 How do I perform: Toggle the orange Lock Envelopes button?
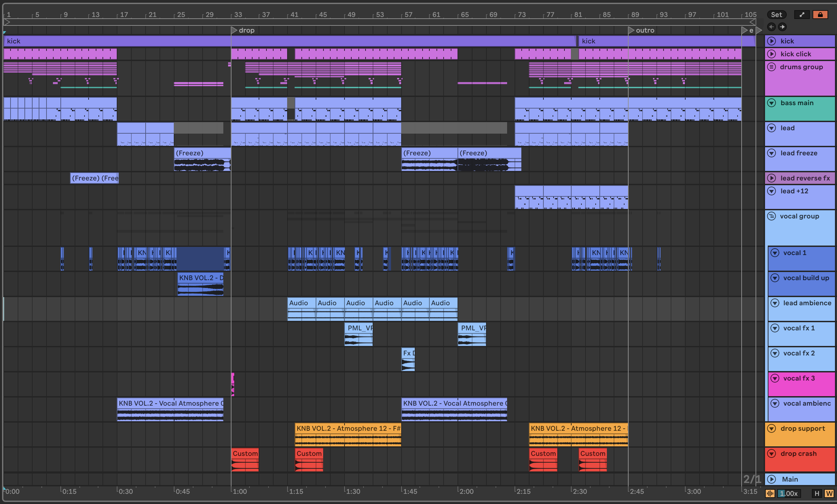(x=820, y=15)
